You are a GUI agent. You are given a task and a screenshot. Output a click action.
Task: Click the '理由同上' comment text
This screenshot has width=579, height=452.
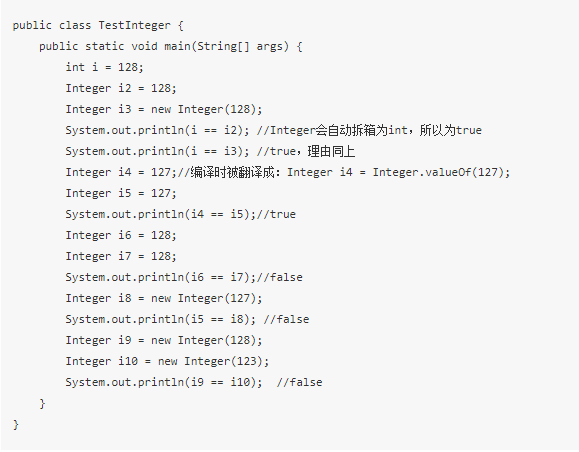click(331, 151)
